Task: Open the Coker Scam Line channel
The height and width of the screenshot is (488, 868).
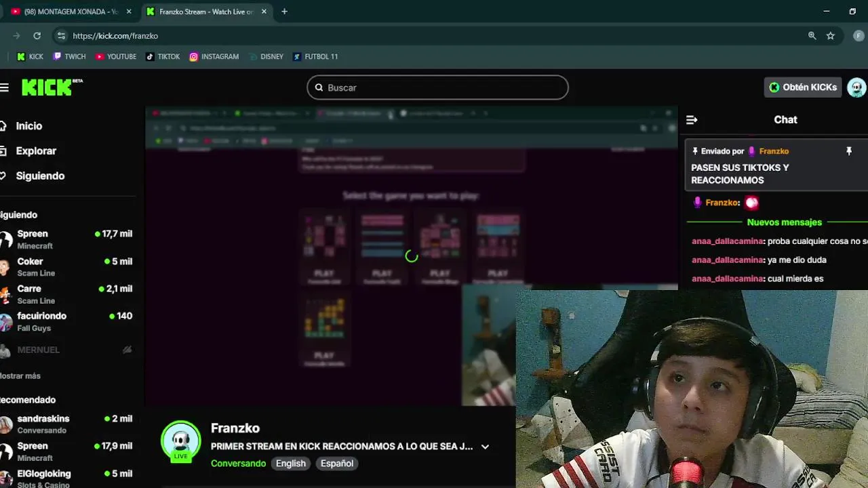Action: click(x=66, y=267)
